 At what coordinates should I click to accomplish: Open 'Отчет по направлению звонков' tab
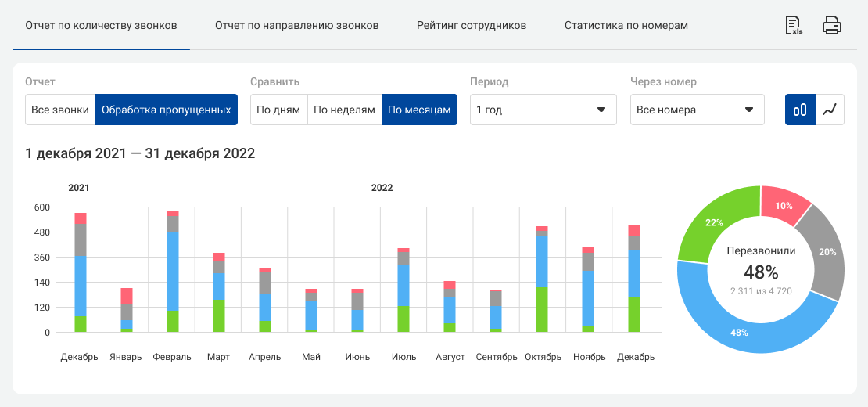tap(296, 25)
